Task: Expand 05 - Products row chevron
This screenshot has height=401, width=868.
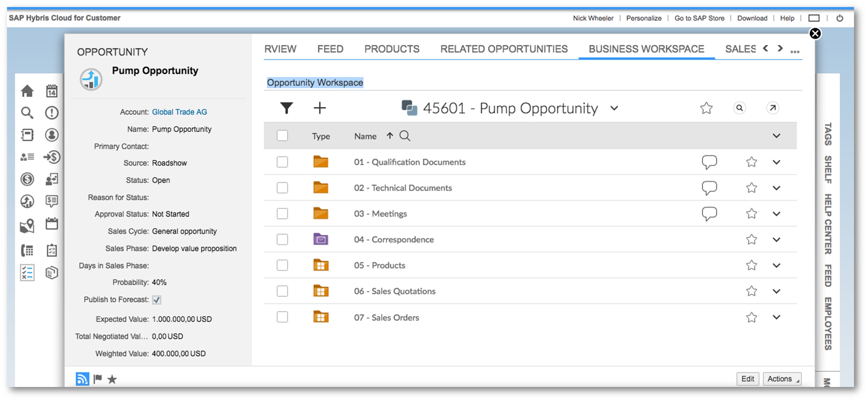Action: tap(777, 266)
